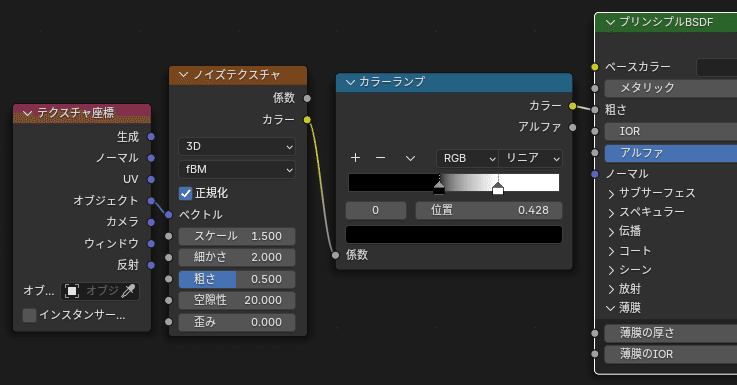Click the アルファ slider in BSDF node
This screenshot has width=737, height=385.
tap(671, 153)
